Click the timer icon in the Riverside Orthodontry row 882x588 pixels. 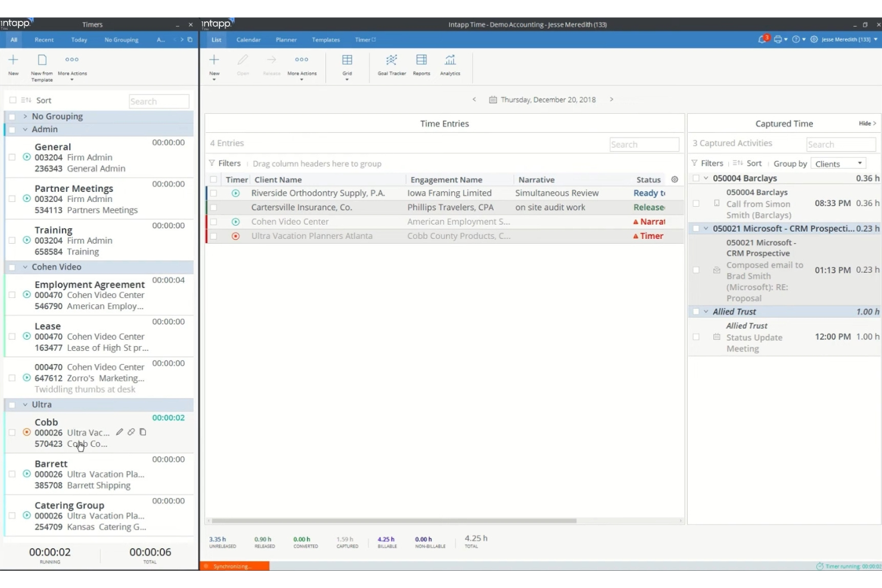pyautogui.click(x=235, y=193)
